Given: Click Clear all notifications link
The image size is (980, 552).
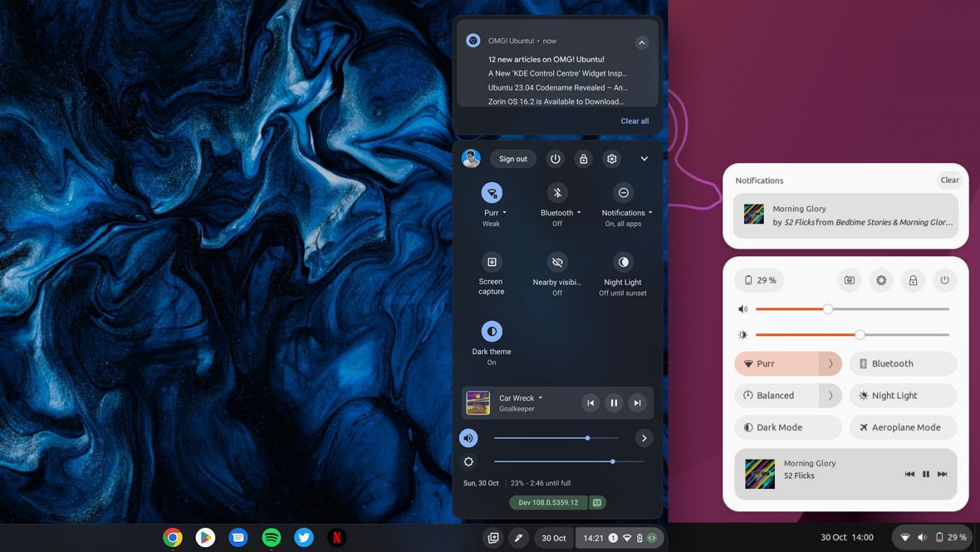Looking at the screenshot, I should 634,121.
